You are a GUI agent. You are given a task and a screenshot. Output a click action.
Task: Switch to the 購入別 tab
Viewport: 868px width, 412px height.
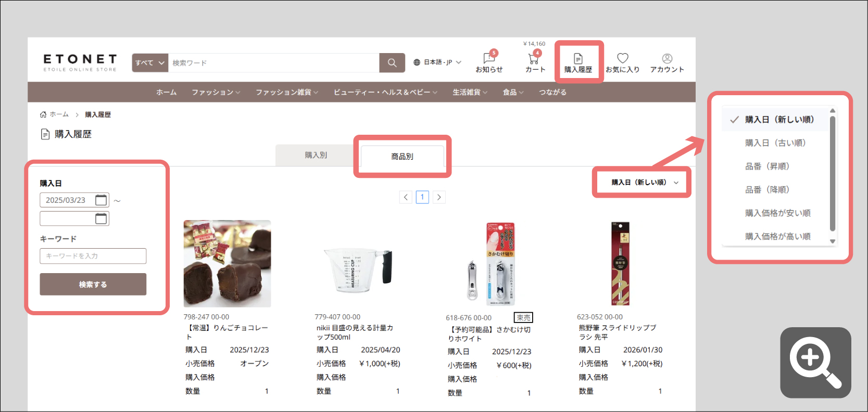pyautogui.click(x=316, y=155)
